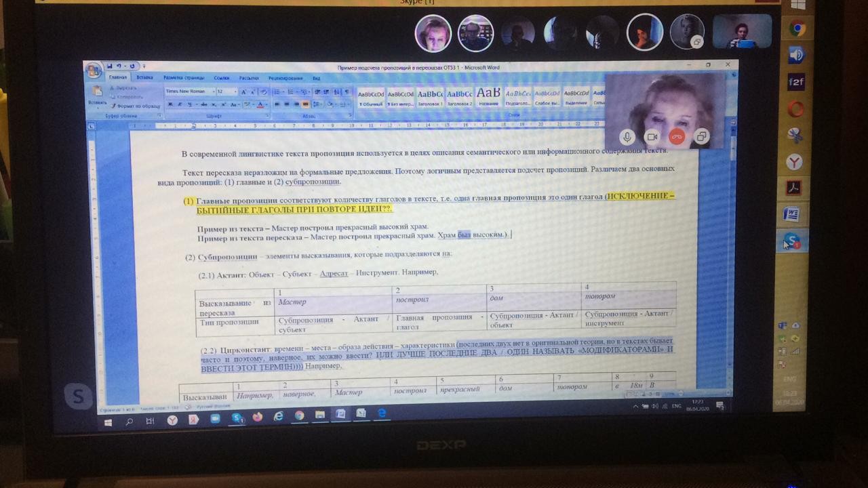Click Windows Start button in taskbar
868x488 pixels.
107,422
